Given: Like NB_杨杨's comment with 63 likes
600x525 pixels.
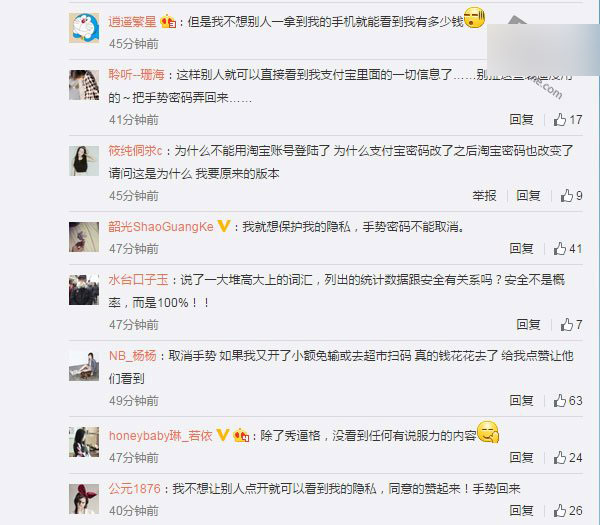Looking at the screenshot, I should (568, 401).
